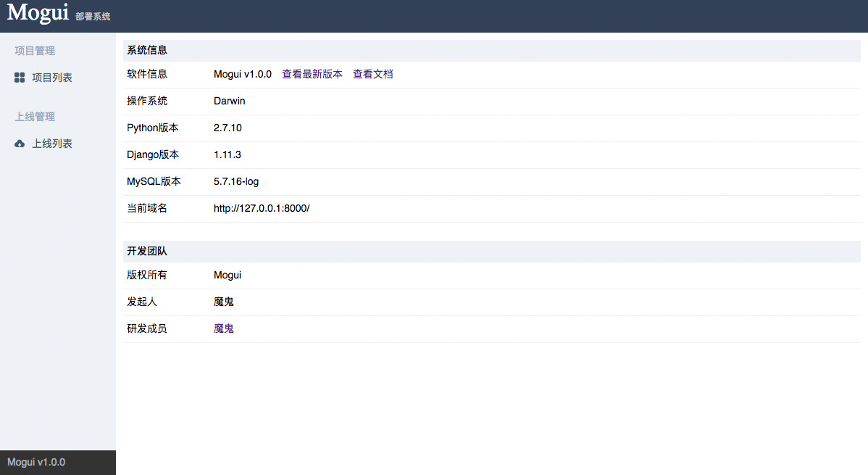Select the grid icon beside 项目列表

tap(19, 78)
